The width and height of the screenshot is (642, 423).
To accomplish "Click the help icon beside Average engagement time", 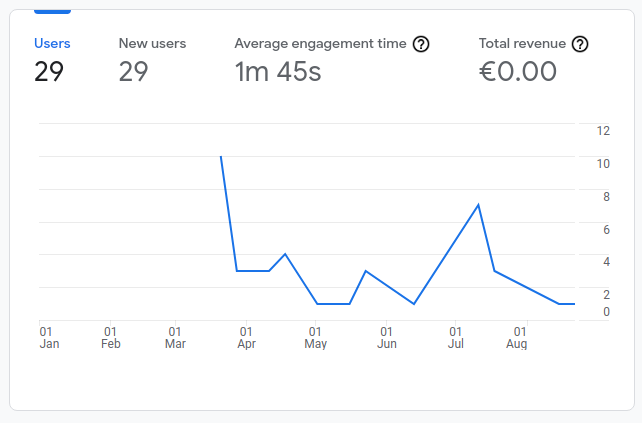I will [x=421, y=44].
